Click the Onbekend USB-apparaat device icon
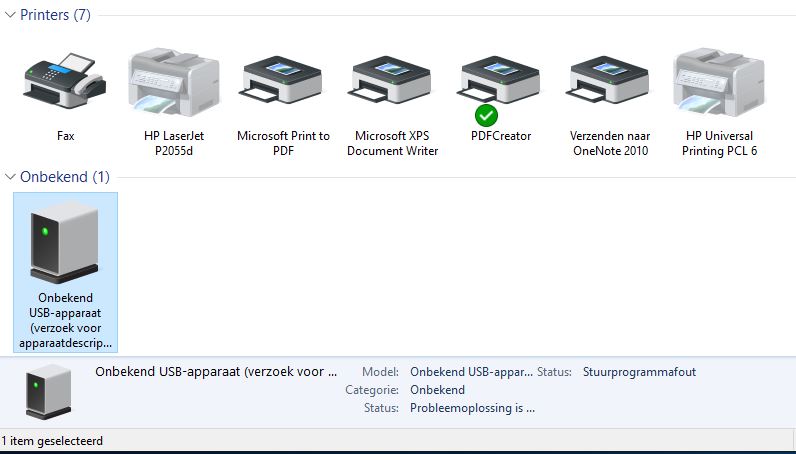796x454 pixels. pos(64,242)
